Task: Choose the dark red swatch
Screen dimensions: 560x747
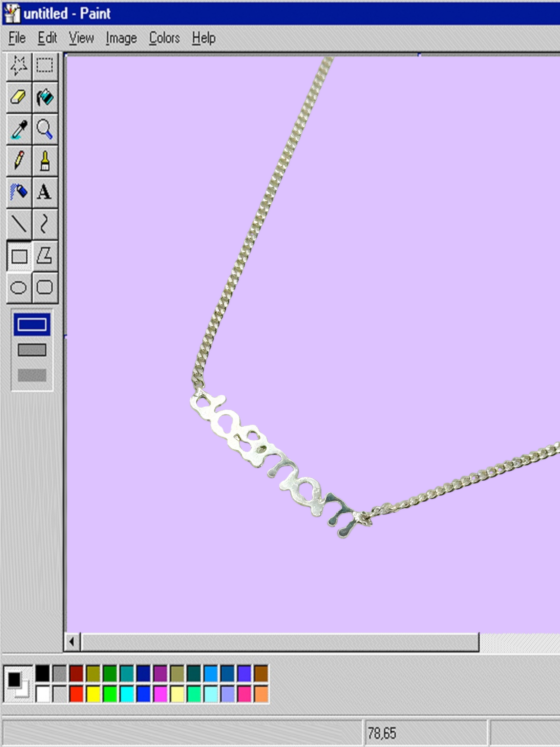Action: [x=76, y=673]
